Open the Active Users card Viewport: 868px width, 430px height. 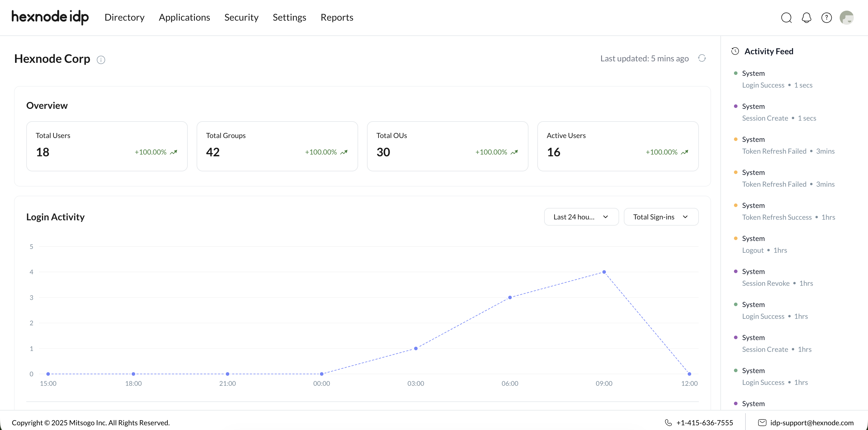[x=618, y=146]
